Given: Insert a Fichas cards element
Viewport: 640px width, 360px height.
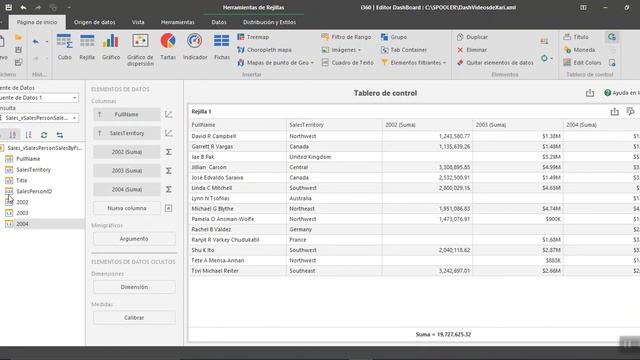Looking at the screenshot, I should pyautogui.click(x=222, y=47).
